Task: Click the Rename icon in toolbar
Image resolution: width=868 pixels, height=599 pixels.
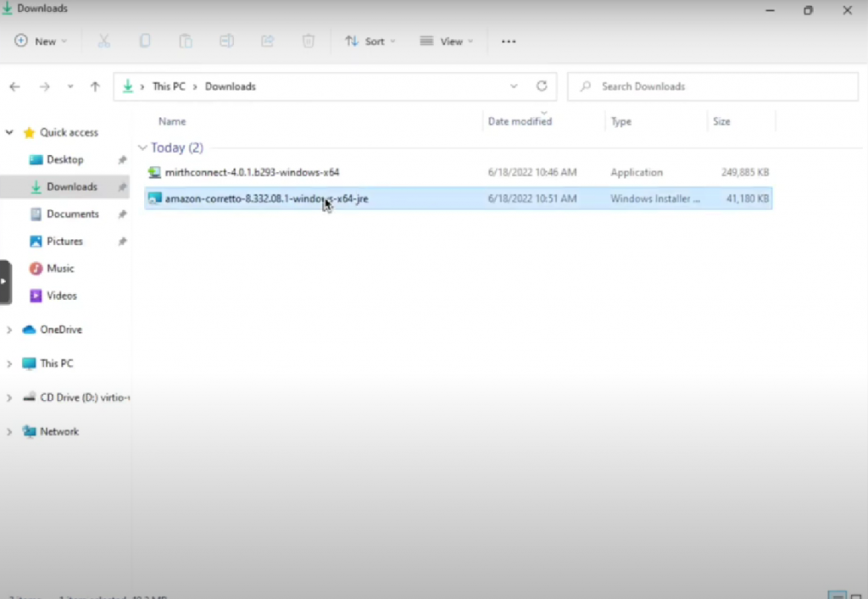Action: [x=226, y=41]
